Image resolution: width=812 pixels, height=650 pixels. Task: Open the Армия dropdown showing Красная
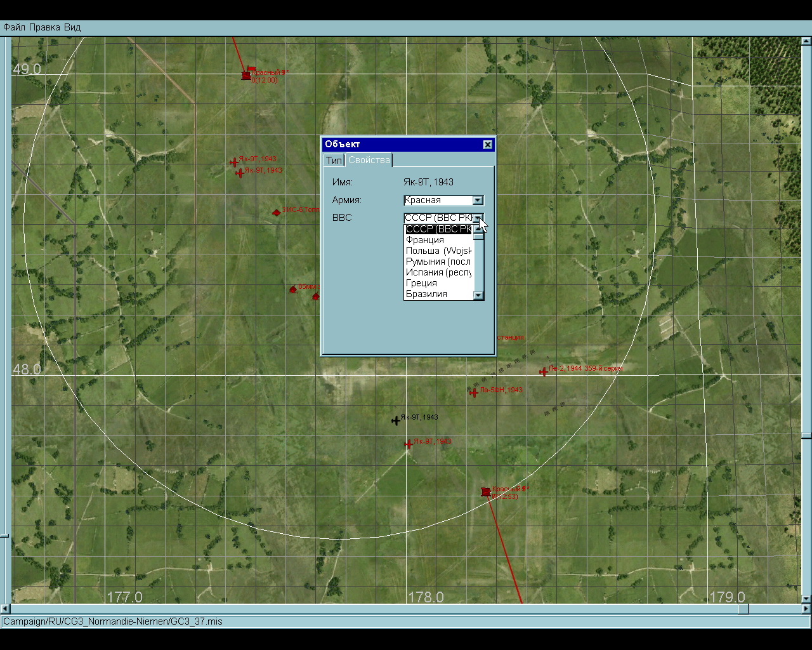tap(478, 201)
